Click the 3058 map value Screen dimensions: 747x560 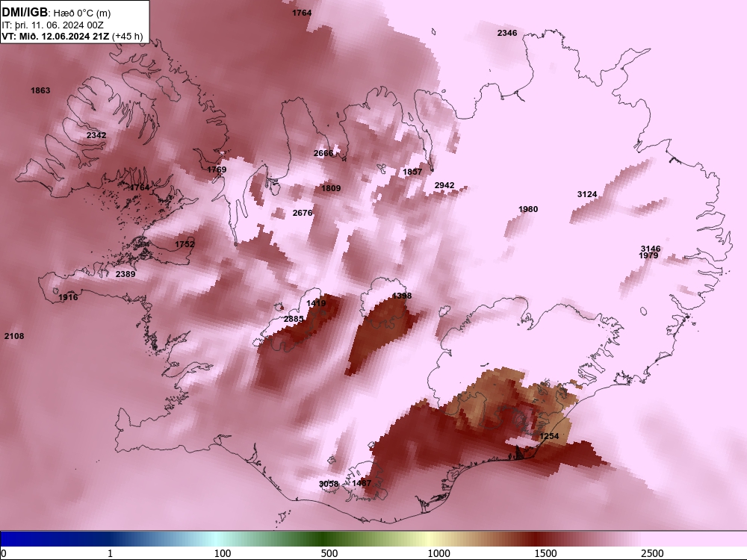point(328,484)
